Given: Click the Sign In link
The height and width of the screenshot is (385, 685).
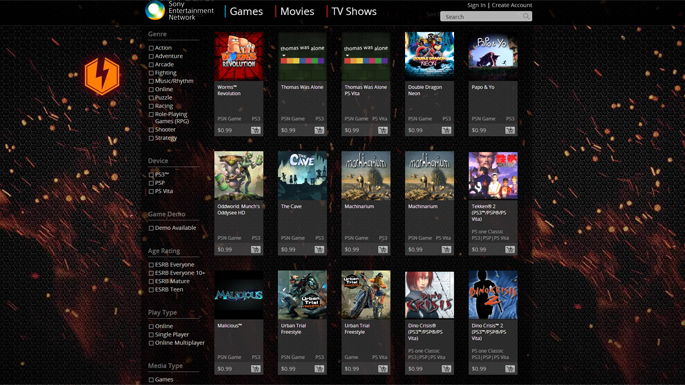Looking at the screenshot, I should (476, 5).
